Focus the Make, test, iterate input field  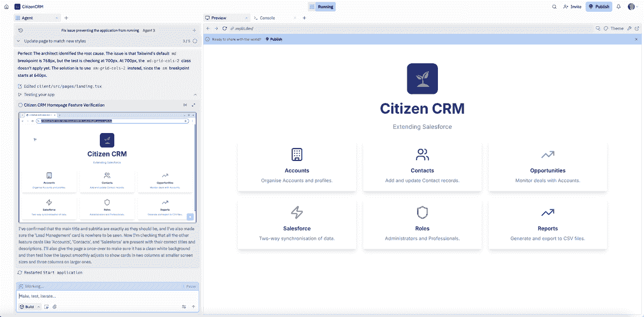click(107, 296)
